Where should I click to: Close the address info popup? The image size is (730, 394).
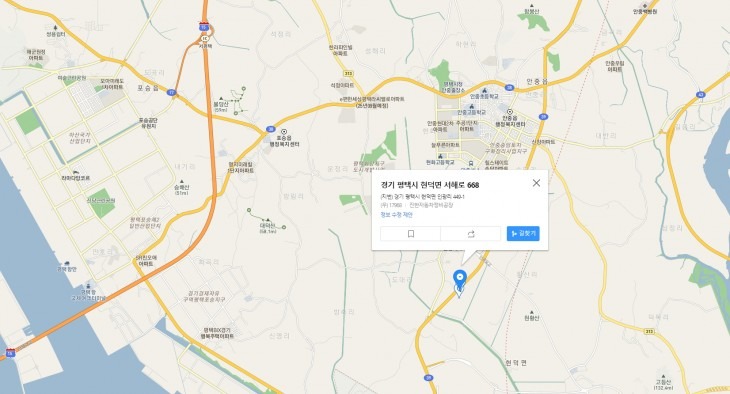pyautogui.click(x=536, y=183)
